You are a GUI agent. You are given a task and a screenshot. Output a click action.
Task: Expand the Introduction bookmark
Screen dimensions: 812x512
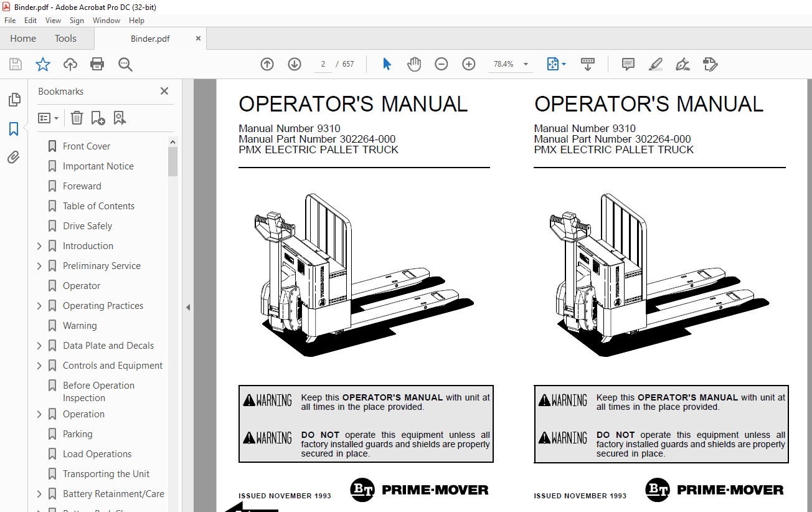point(40,246)
